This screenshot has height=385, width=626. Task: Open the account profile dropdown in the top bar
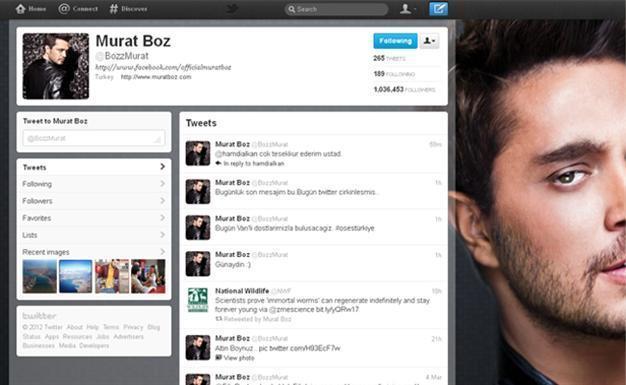[407, 9]
